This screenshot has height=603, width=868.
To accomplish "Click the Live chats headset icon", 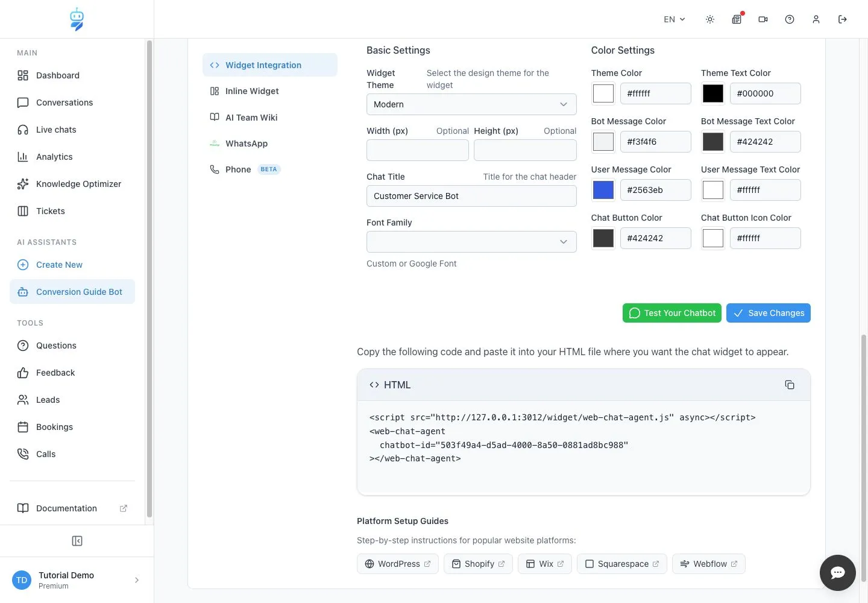I will pyautogui.click(x=23, y=130).
